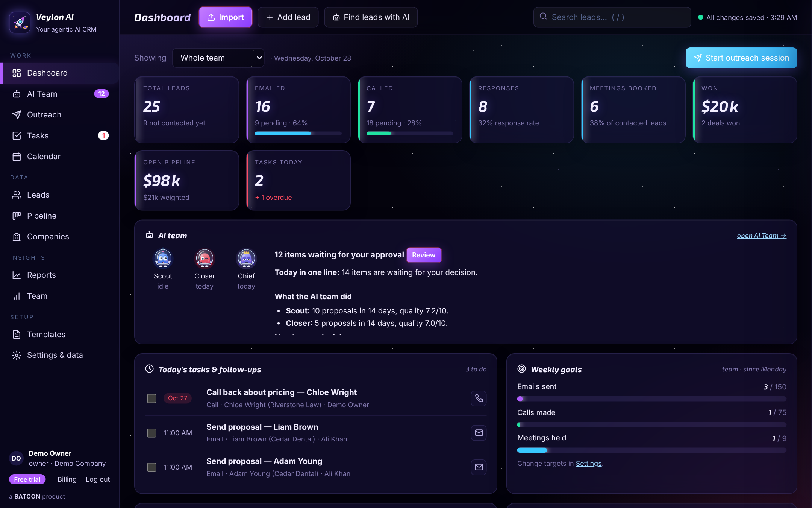Click the Tasks badge showing 1
Viewport: 812px width, 508px height.
click(x=103, y=135)
